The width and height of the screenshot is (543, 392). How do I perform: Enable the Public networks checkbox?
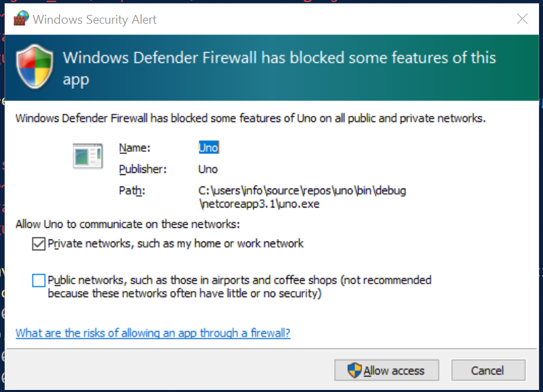tap(39, 280)
